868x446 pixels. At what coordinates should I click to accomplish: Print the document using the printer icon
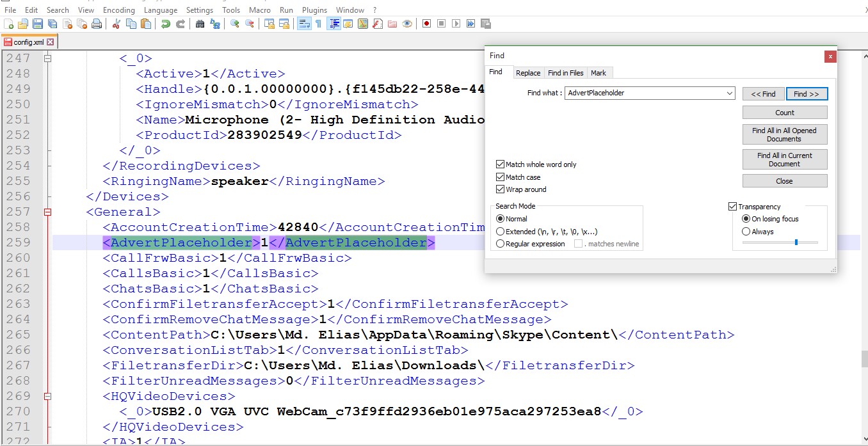96,24
